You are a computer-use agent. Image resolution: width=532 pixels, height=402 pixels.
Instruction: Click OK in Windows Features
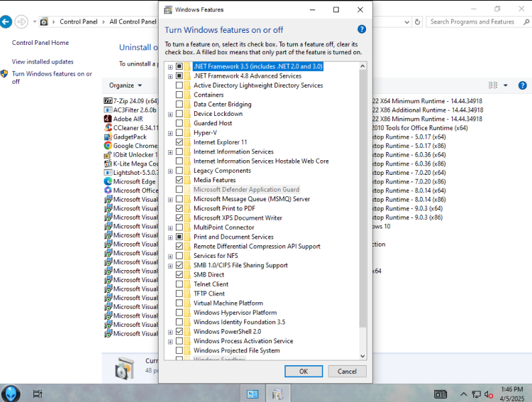[304, 371]
